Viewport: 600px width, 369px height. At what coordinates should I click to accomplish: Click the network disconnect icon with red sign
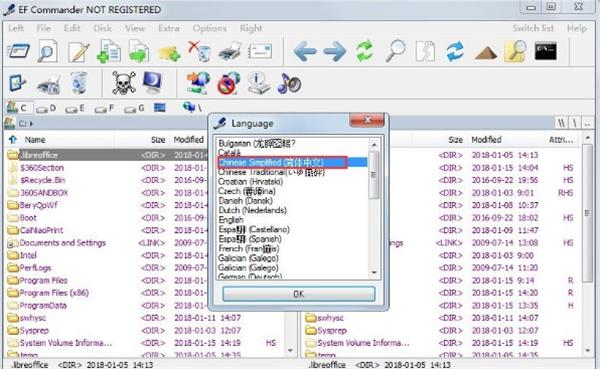228,83
